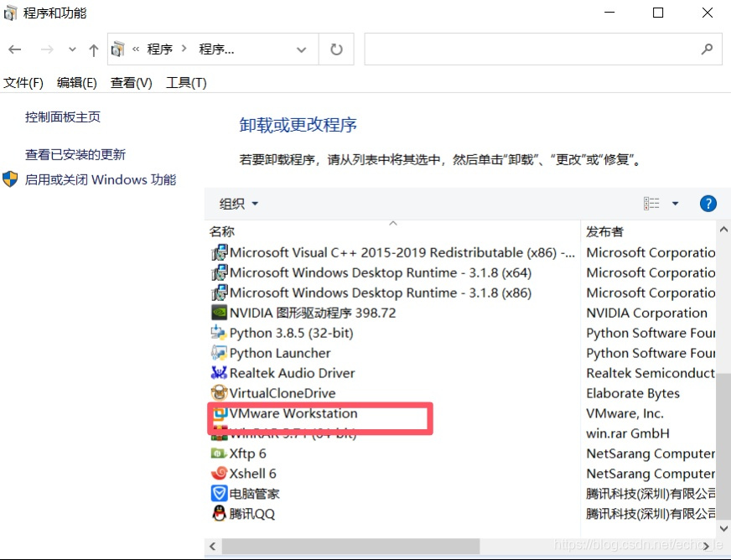The width and height of the screenshot is (731, 560).
Task: Click the address bar programs icon
Action: [118, 49]
